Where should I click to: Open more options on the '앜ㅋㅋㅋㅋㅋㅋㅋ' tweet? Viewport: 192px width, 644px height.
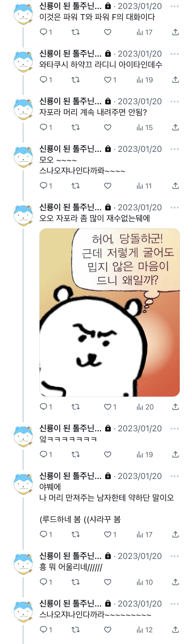click(x=175, y=429)
